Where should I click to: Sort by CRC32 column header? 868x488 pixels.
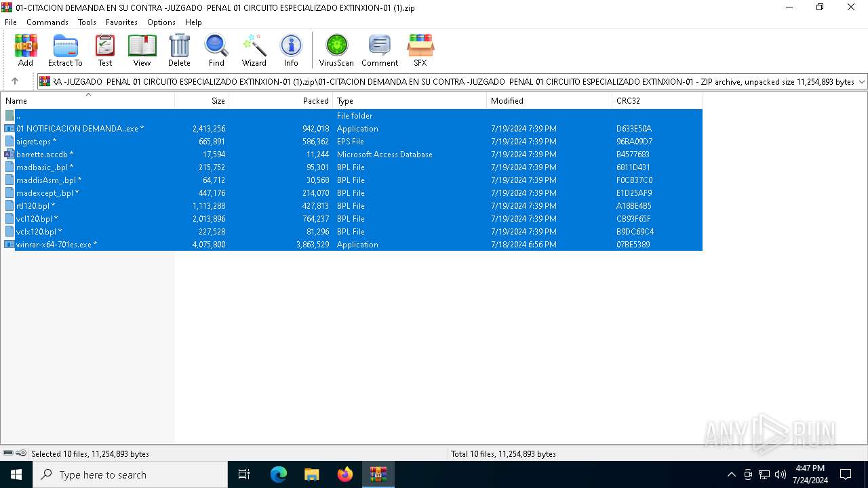pyautogui.click(x=657, y=100)
